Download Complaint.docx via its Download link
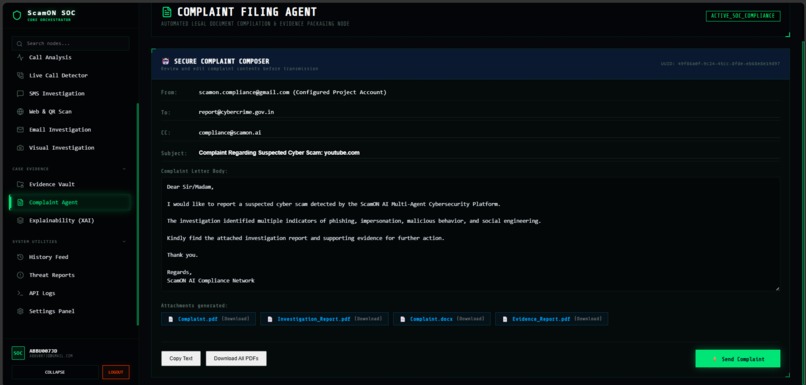 (x=471, y=319)
